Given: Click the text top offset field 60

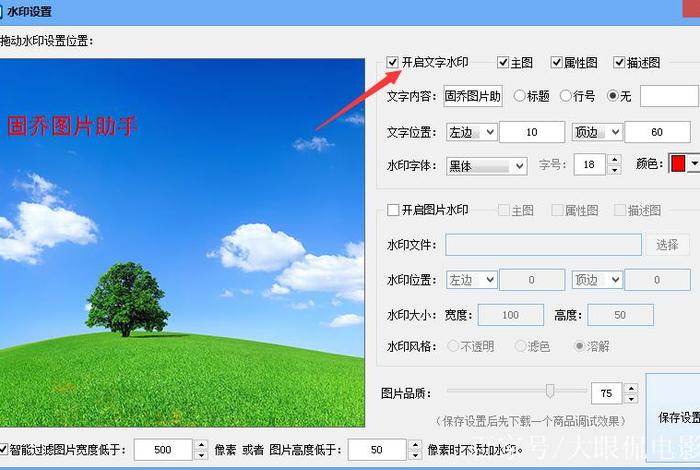Looking at the screenshot, I should pyautogui.click(x=657, y=132).
